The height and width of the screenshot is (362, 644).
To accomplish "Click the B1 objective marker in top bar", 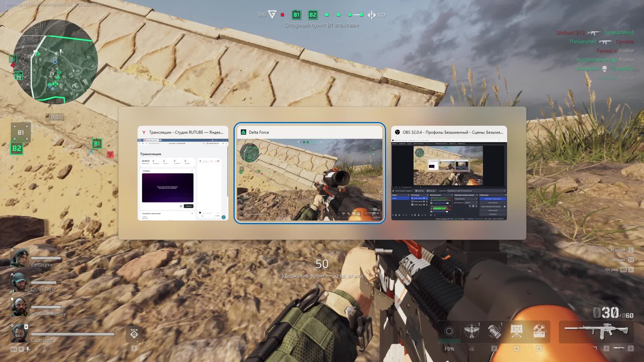I will pos(296,15).
